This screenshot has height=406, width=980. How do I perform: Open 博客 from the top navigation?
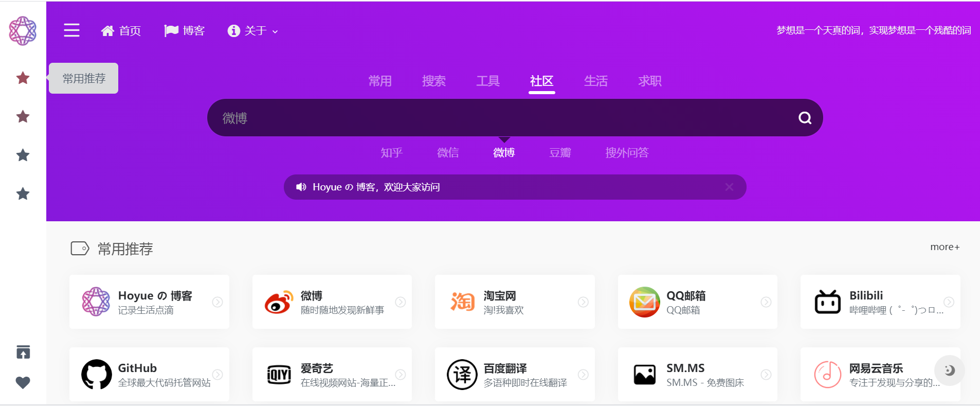184,31
